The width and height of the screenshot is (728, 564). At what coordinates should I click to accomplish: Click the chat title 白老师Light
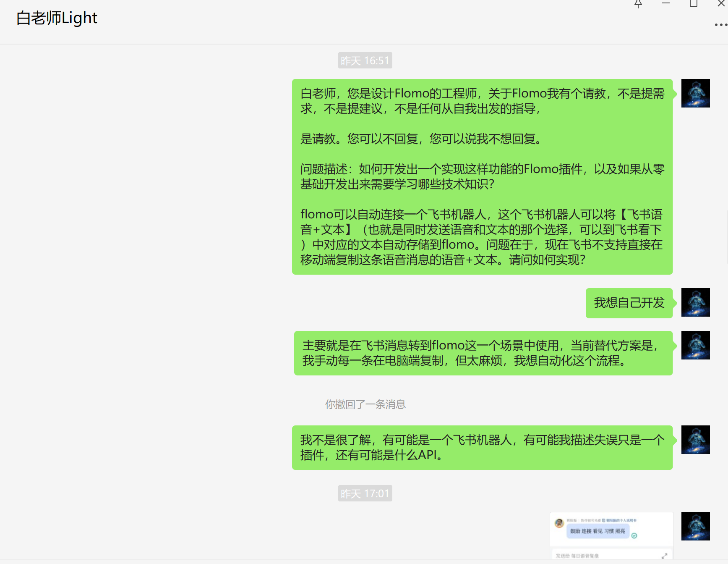pyautogui.click(x=57, y=18)
